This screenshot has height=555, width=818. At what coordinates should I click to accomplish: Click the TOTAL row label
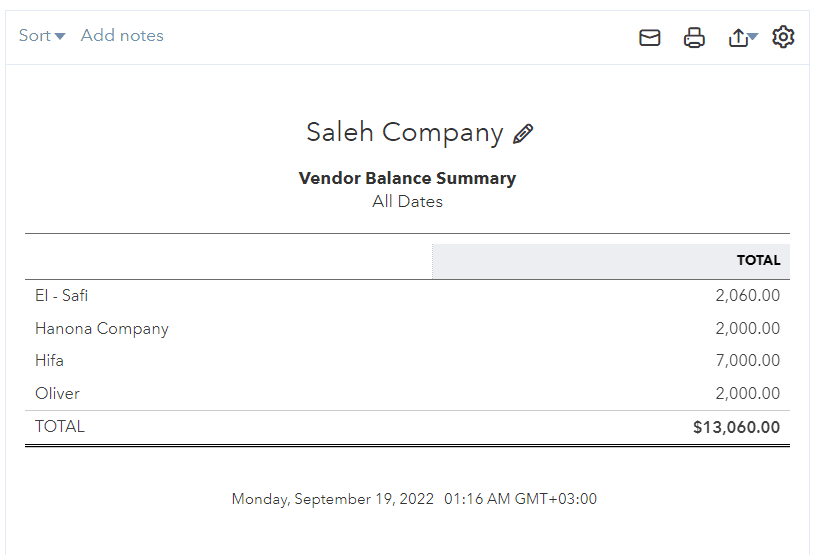click(59, 427)
